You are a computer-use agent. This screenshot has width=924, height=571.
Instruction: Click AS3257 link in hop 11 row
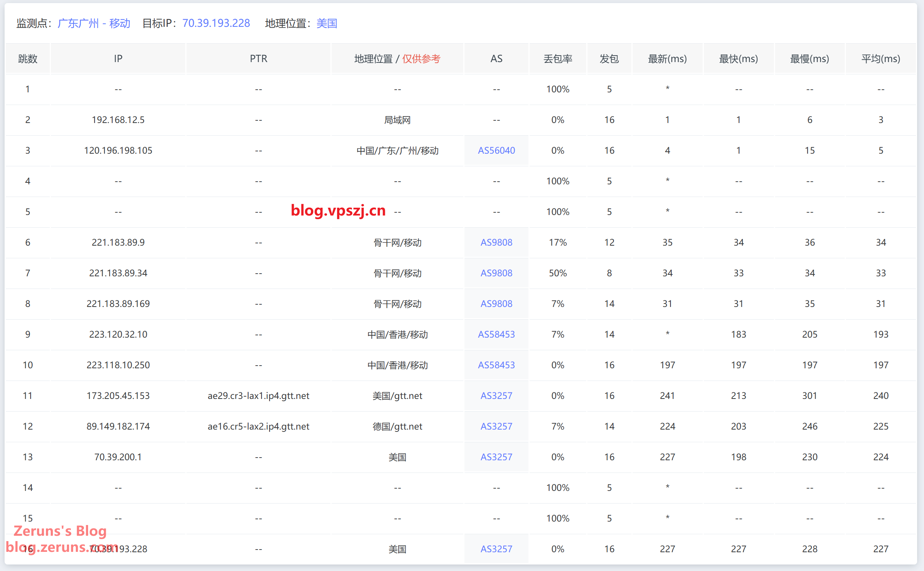coord(496,396)
